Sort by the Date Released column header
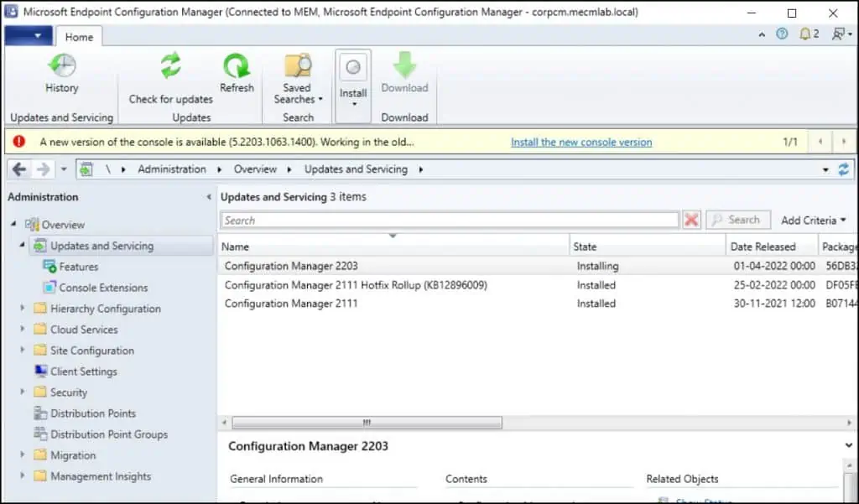The image size is (859, 504). 772,247
